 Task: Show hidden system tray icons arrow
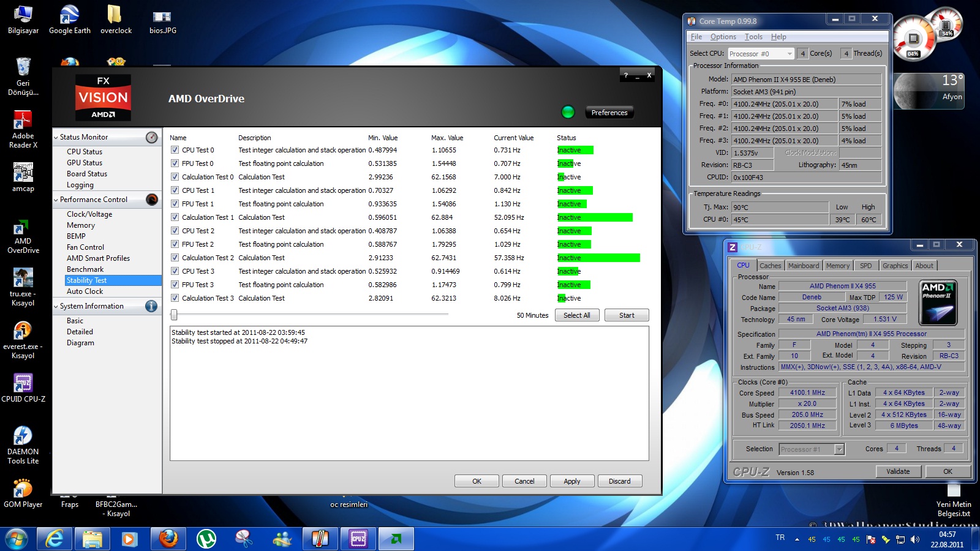pos(797,539)
